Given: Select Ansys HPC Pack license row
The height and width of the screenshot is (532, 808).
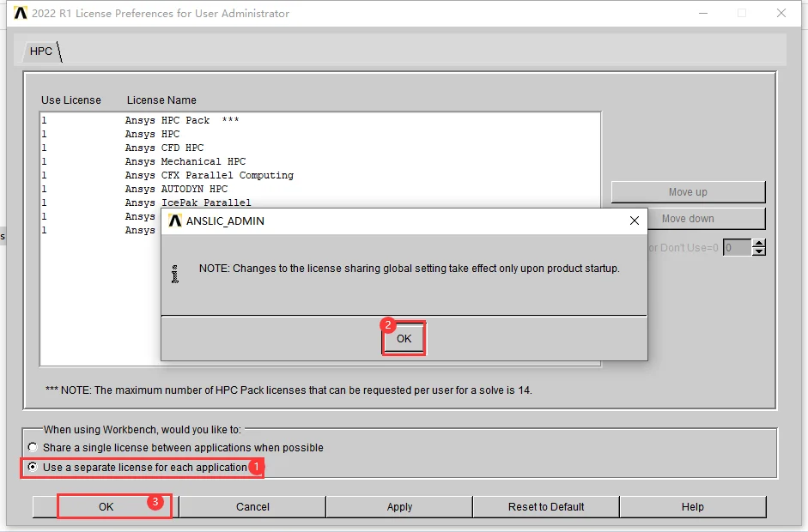Looking at the screenshot, I should pos(320,120).
